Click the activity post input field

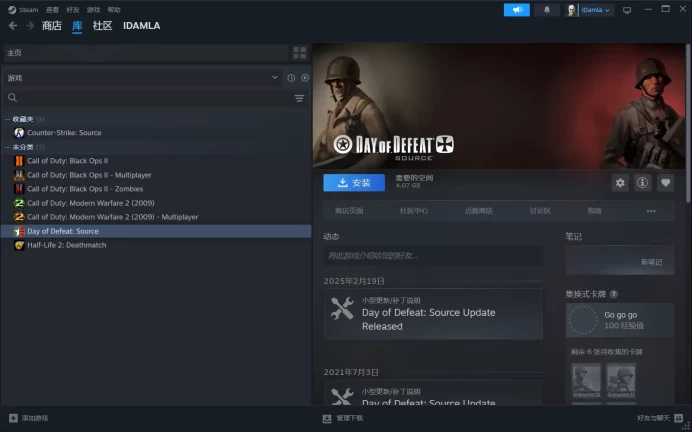pos(433,255)
